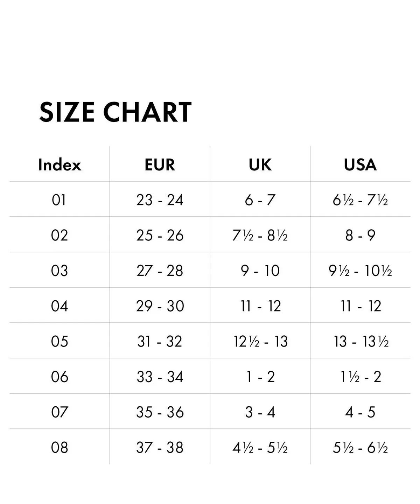Click USA size 13 - 13½ cell
Image resolution: width=420 pixels, height=504 pixels.
click(x=361, y=341)
